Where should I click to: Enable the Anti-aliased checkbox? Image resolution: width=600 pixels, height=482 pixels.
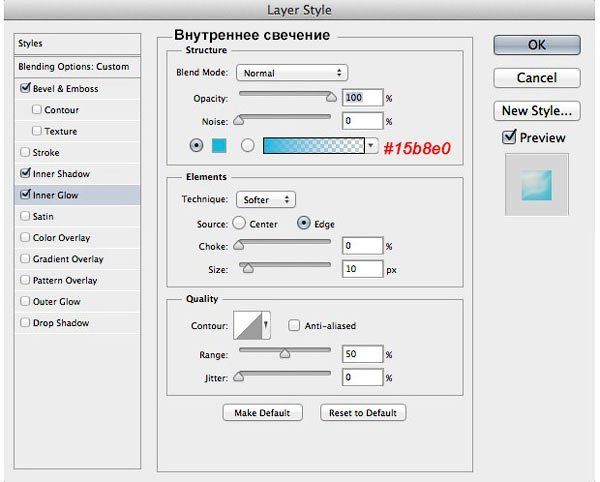[x=294, y=326]
